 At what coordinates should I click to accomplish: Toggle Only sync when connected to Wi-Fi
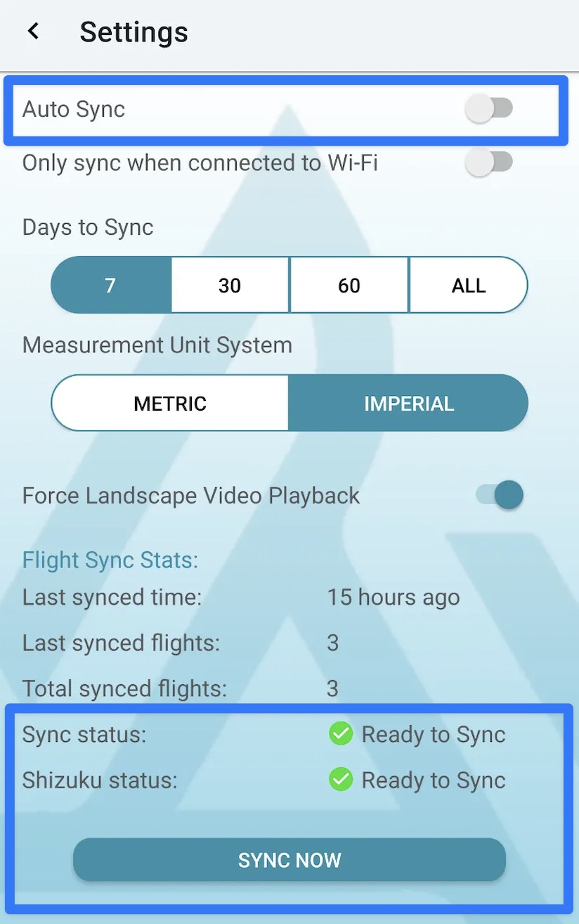coord(489,163)
